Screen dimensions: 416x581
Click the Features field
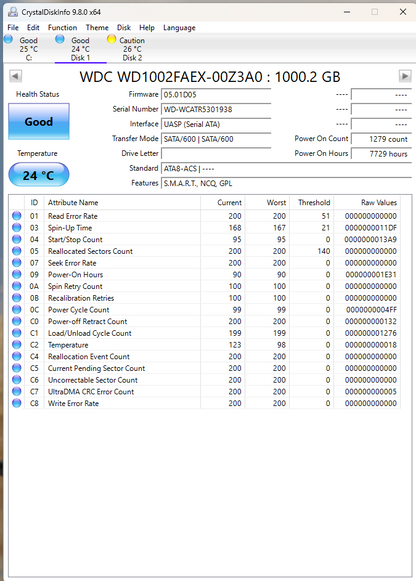click(286, 183)
